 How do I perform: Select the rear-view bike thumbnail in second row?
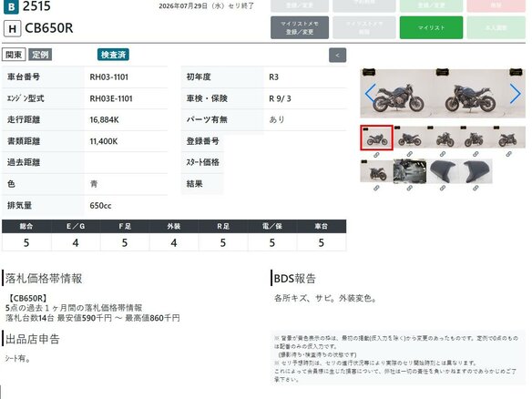pos(376,171)
